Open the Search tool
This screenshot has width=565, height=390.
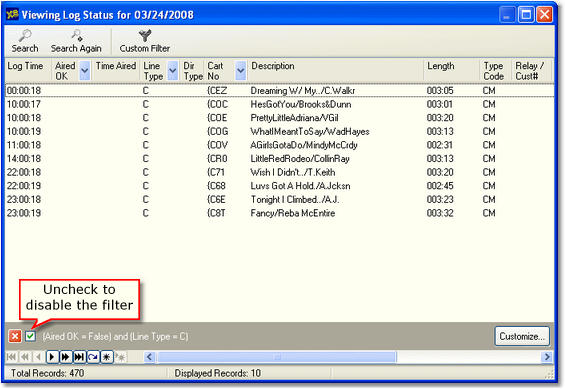(x=25, y=41)
